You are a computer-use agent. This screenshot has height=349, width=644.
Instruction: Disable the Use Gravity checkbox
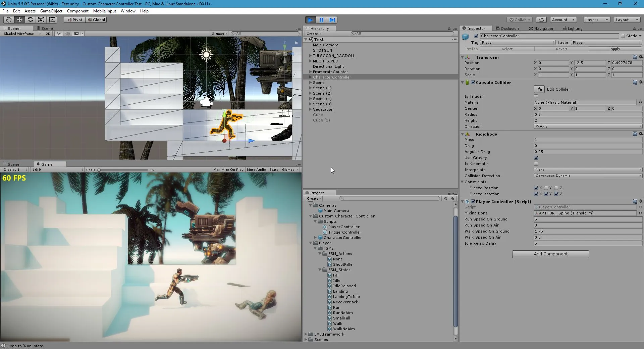pos(536,158)
